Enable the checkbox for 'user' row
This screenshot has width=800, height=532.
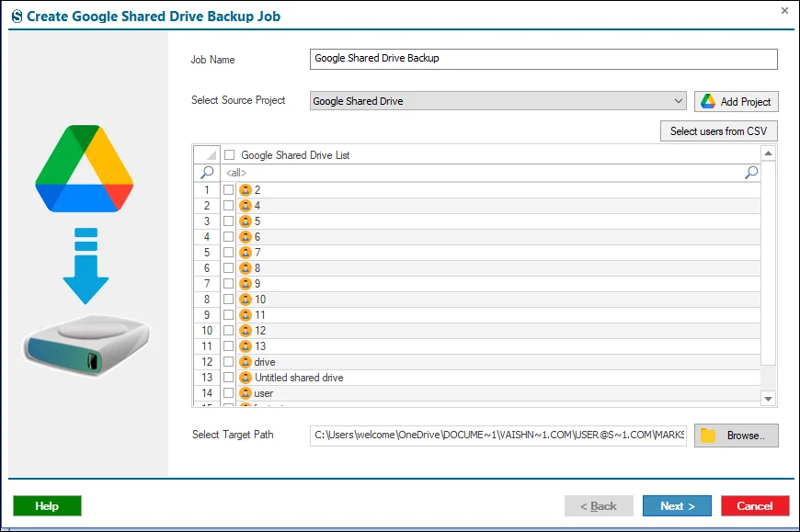[x=229, y=393]
